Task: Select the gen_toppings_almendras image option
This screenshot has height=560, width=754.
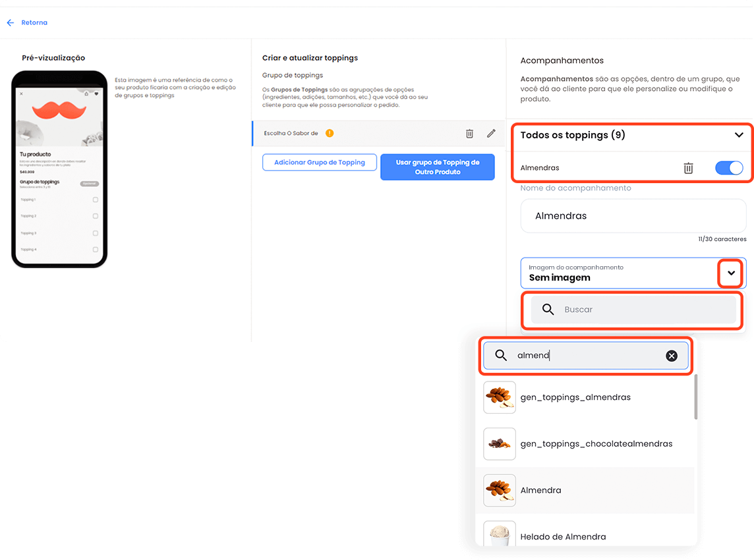Action: (x=575, y=397)
